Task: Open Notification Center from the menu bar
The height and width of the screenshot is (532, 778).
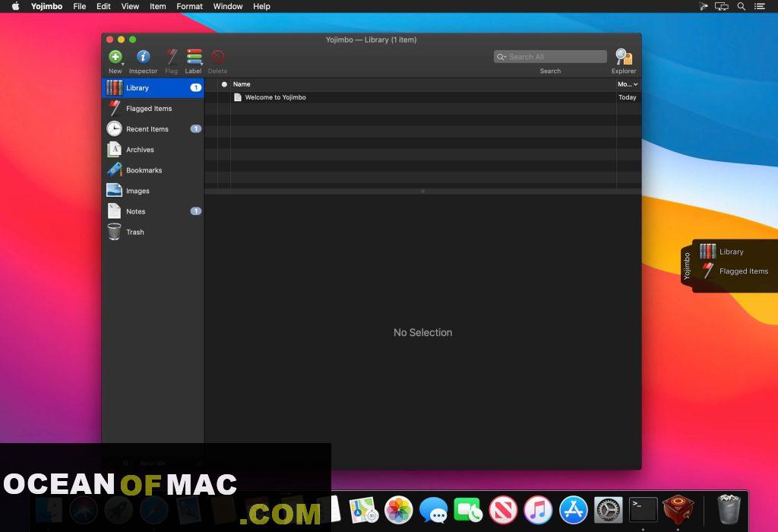Action: pos(760,6)
